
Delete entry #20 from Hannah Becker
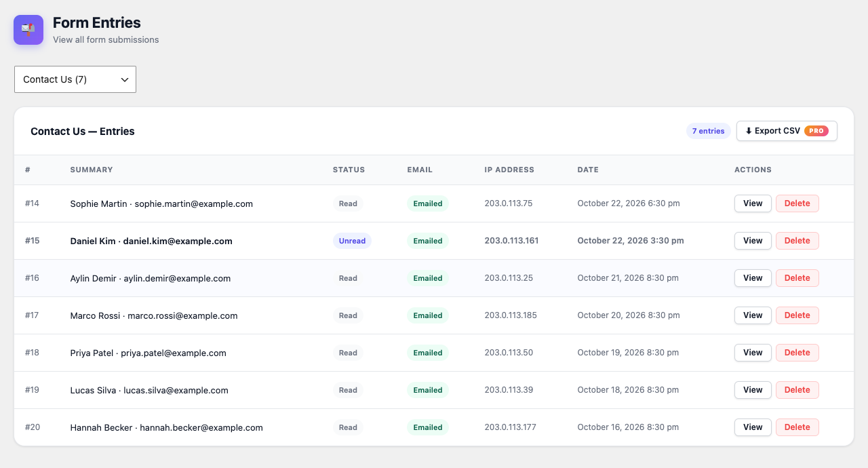click(x=797, y=427)
